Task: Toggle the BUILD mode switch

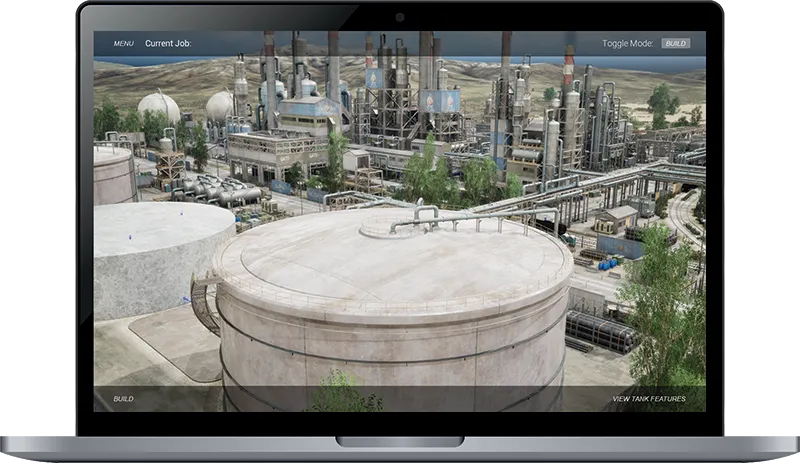Action: click(675, 44)
